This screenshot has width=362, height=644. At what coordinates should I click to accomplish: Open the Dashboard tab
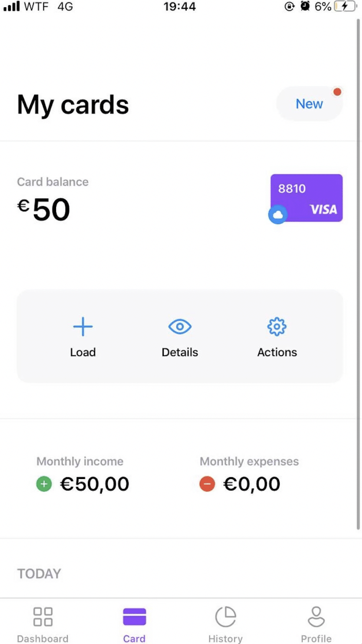pyautogui.click(x=43, y=624)
